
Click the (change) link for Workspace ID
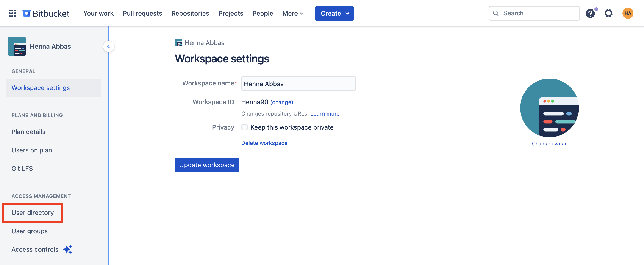click(281, 102)
